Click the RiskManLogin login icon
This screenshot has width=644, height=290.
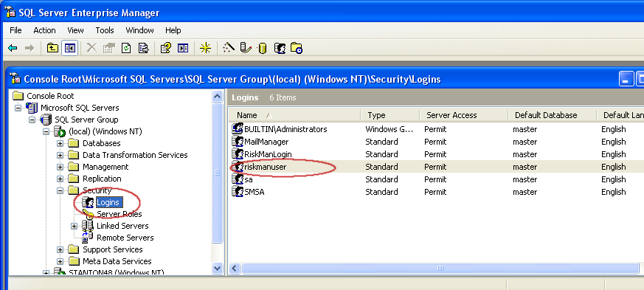point(238,154)
